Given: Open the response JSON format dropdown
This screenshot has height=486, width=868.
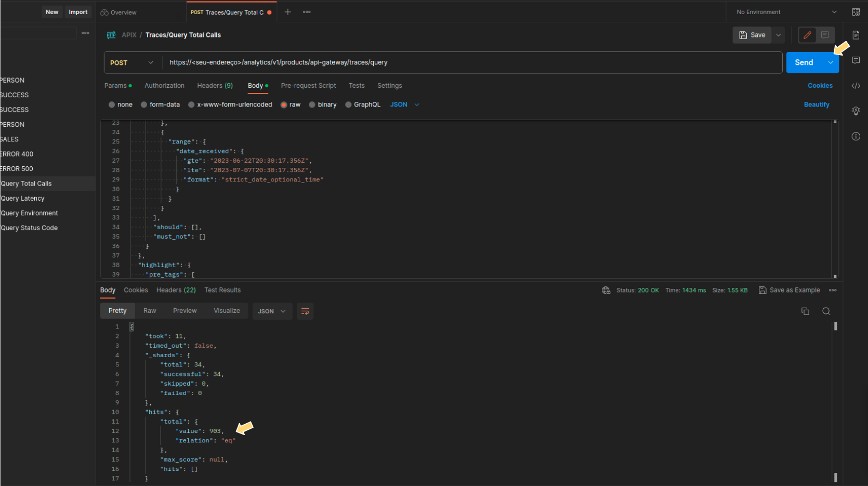Looking at the screenshot, I should point(272,311).
